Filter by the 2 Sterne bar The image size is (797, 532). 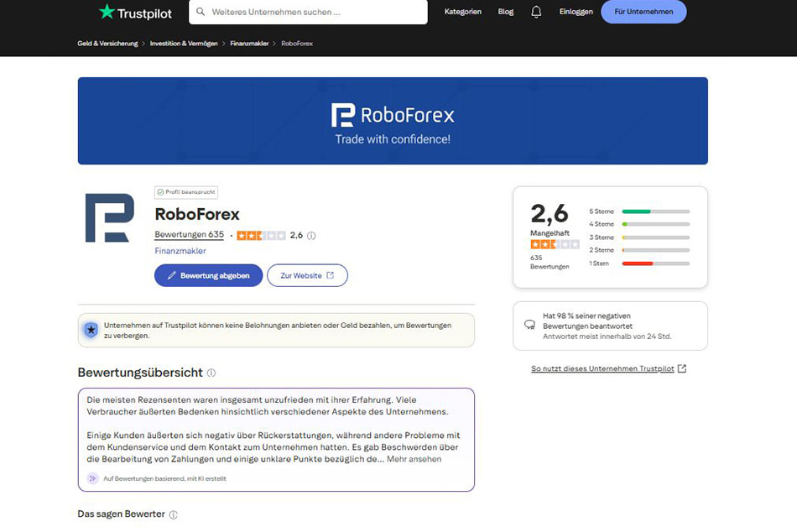click(x=639, y=250)
